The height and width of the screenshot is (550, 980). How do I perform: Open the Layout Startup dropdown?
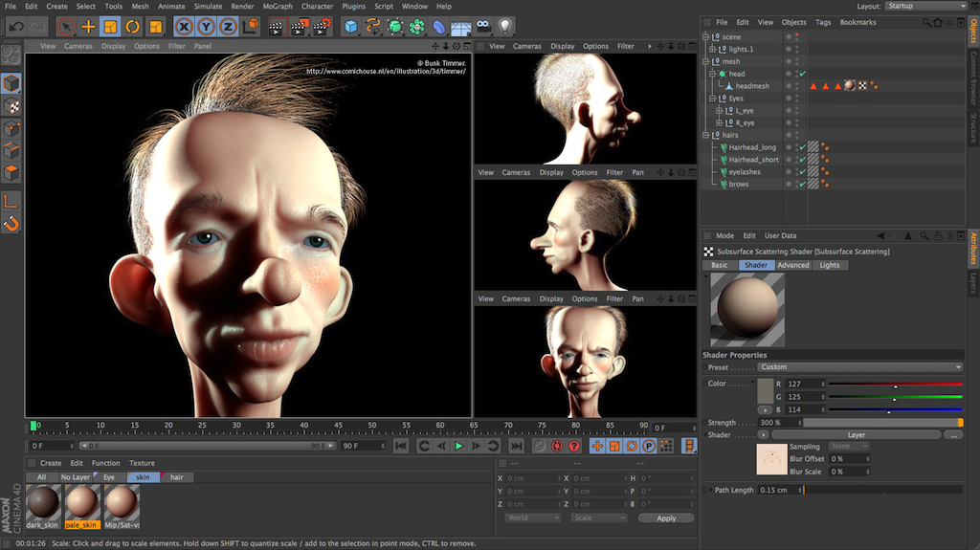pos(925,6)
